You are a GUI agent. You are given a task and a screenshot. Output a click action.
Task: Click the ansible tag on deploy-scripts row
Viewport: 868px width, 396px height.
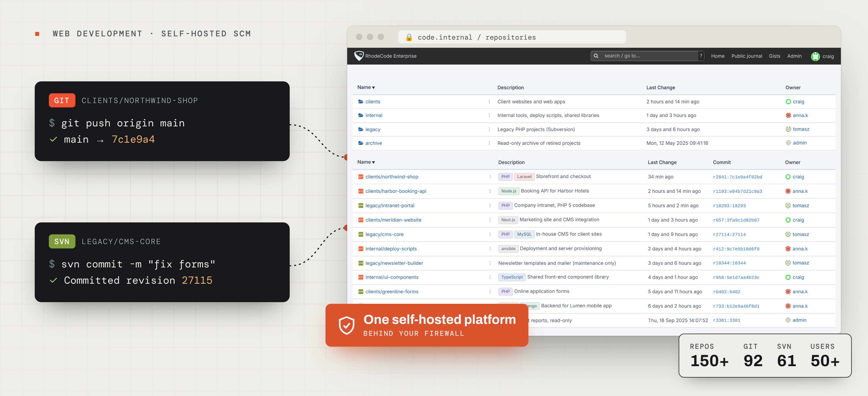(508, 249)
